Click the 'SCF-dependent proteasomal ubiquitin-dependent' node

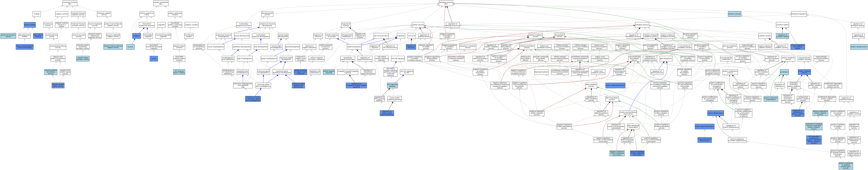pos(814,140)
